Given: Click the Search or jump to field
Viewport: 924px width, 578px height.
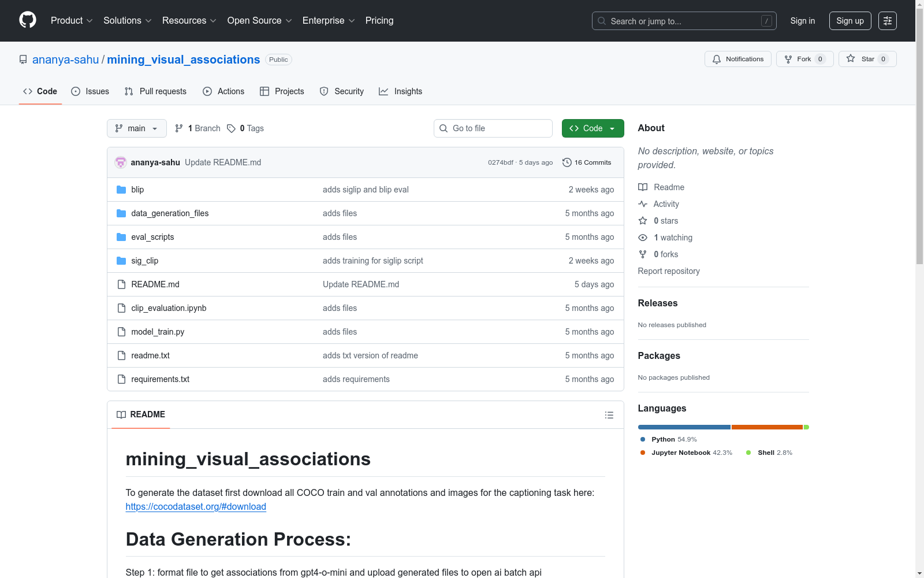Looking at the screenshot, I should coord(684,21).
